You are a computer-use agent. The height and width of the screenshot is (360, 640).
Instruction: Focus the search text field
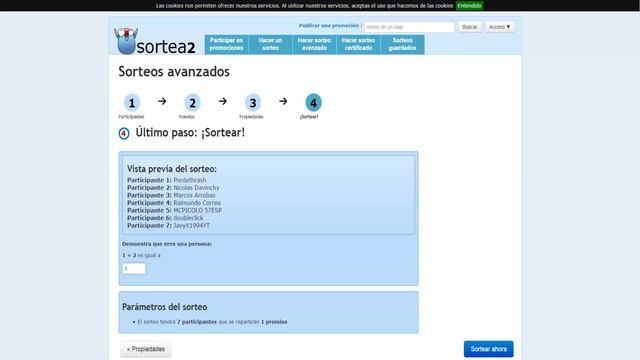[x=409, y=27]
